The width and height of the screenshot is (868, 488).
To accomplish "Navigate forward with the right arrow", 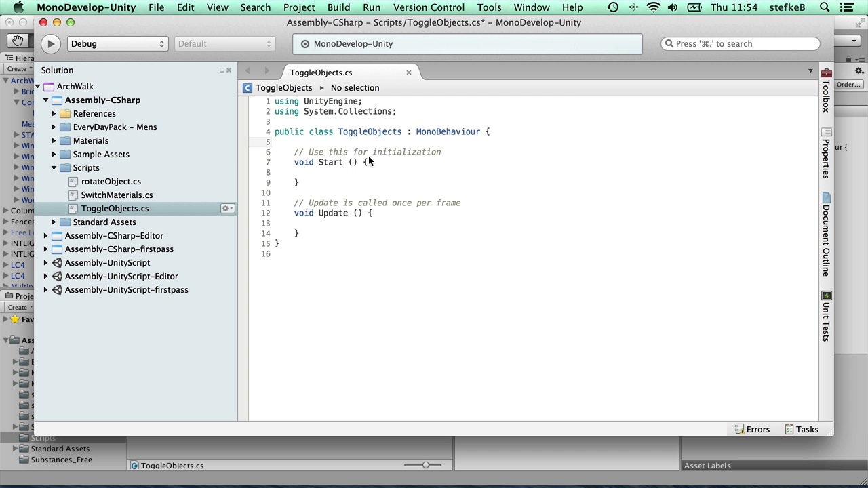I will [x=267, y=70].
